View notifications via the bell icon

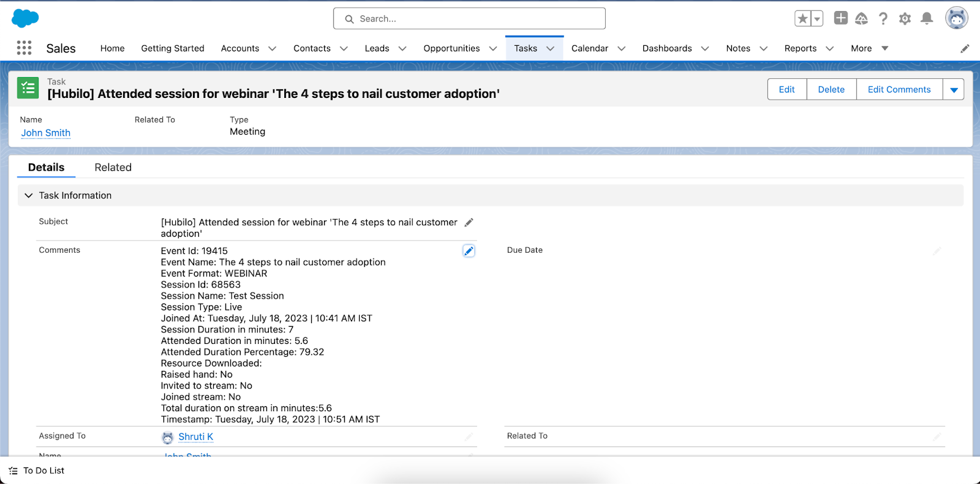(927, 19)
